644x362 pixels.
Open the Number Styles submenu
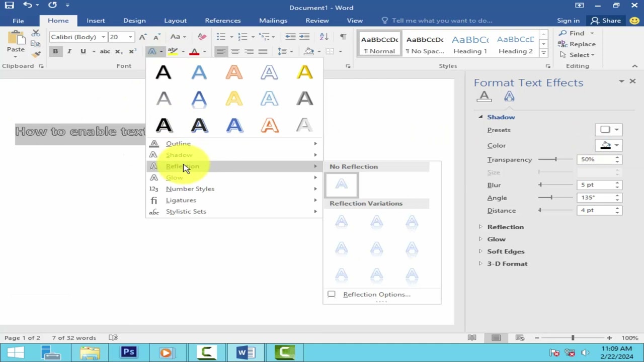(234, 189)
